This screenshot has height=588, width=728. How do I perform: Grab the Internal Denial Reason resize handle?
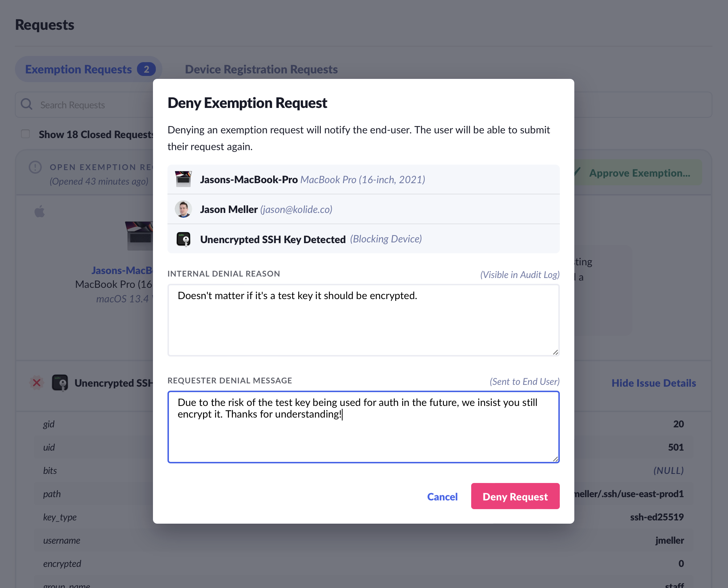point(555,352)
